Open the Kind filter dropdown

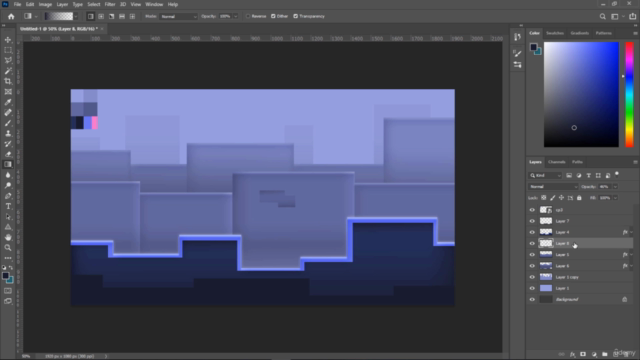coord(546,176)
